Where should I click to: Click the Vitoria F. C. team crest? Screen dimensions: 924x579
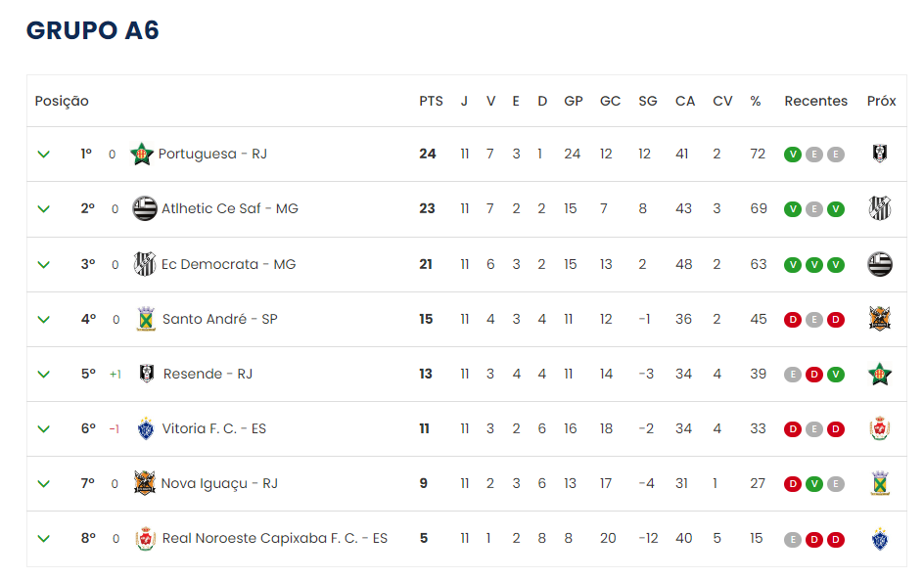[x=146, y=428]
